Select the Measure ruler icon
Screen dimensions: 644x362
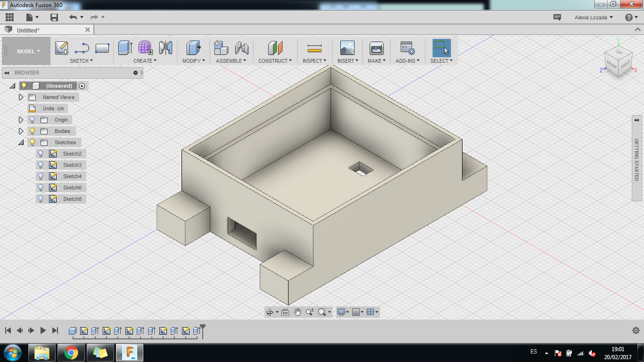[314, 48]
